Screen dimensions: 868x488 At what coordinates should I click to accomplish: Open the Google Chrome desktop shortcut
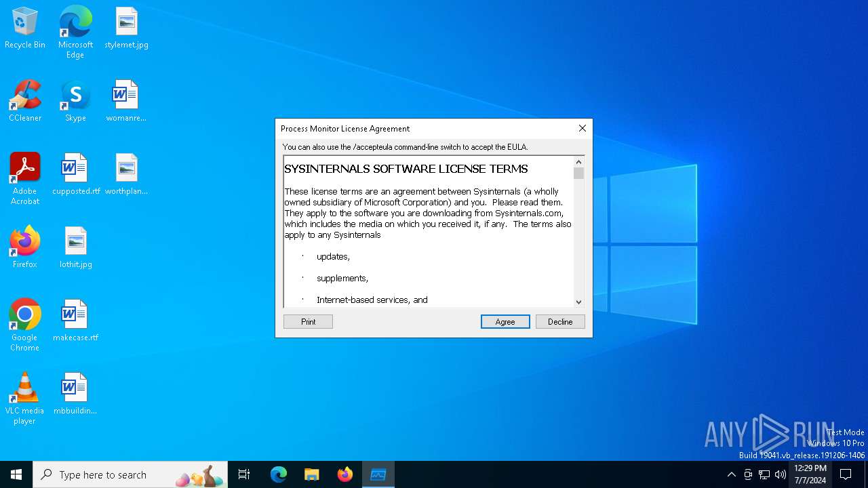click(x=25, y=325)
